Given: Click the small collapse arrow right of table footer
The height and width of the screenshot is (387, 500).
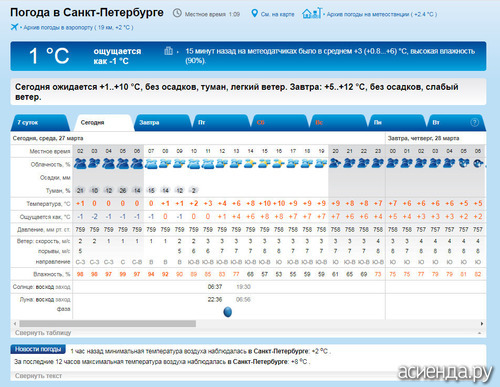Looking at the screenshot, I should click(479, 333).
